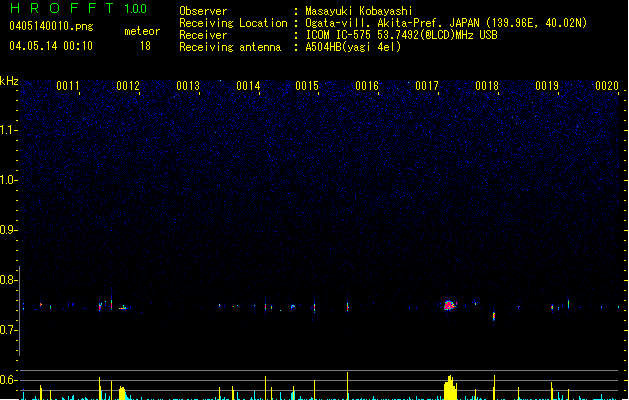This screenshot has height=400, width=629.
Task: Click the meteor echo below 0.75 kHz near 0018
Action: 494,316
